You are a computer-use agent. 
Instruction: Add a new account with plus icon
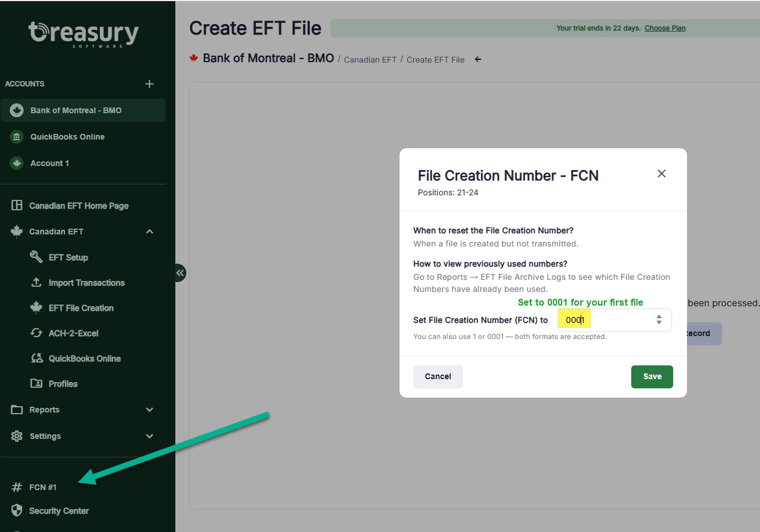(x=149, y=84)
